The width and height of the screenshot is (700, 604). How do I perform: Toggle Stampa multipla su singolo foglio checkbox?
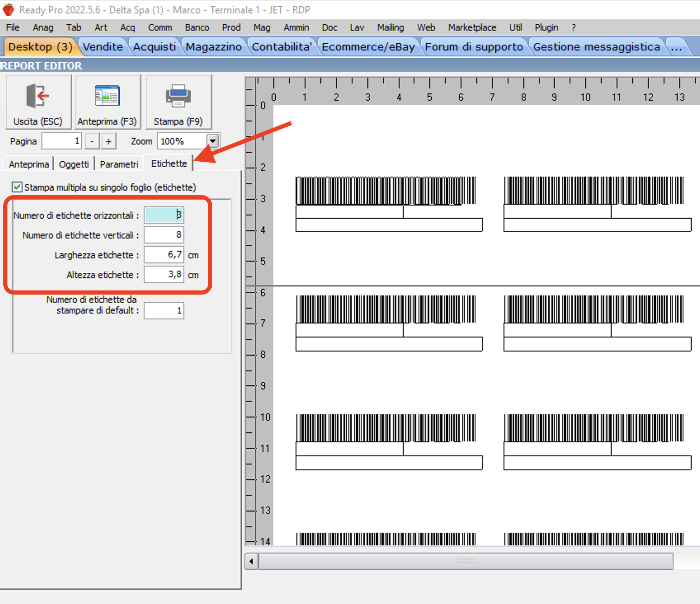(17, 187)
